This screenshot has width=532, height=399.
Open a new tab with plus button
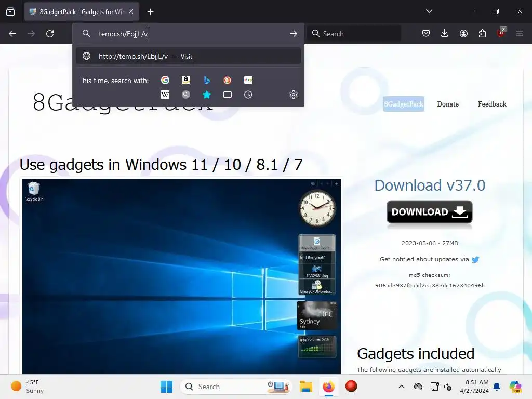(x=151, y=12)
